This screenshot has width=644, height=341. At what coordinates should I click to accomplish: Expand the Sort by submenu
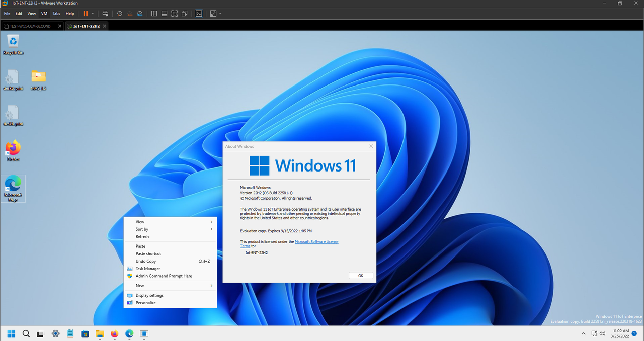(170, 229)
